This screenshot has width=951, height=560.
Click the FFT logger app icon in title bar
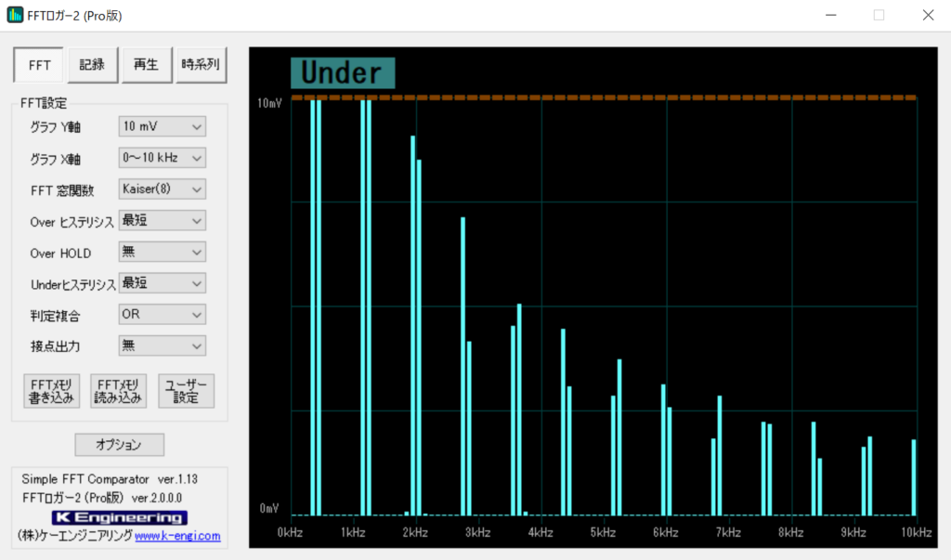[x=16, y=16]
